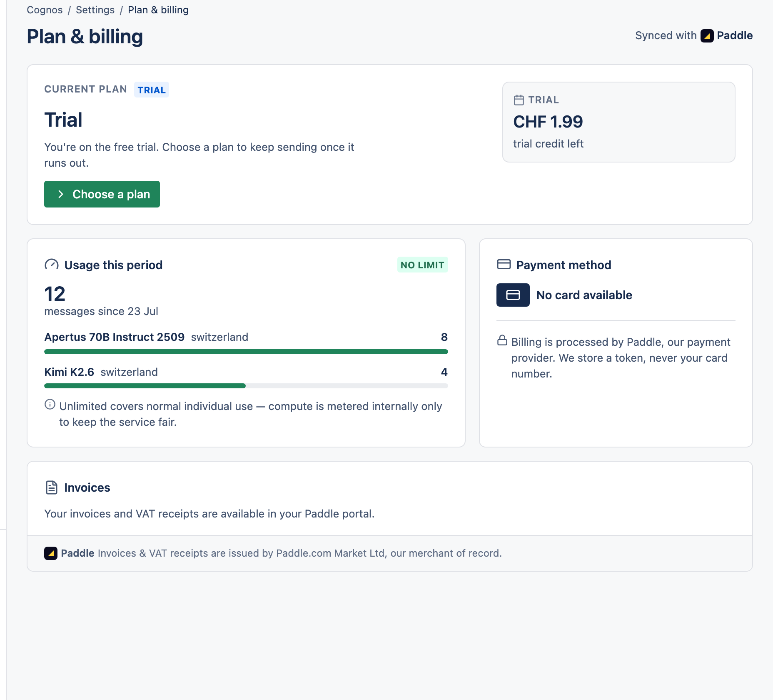Click the dark card icon beside No card available

click(x=513, y=295)
